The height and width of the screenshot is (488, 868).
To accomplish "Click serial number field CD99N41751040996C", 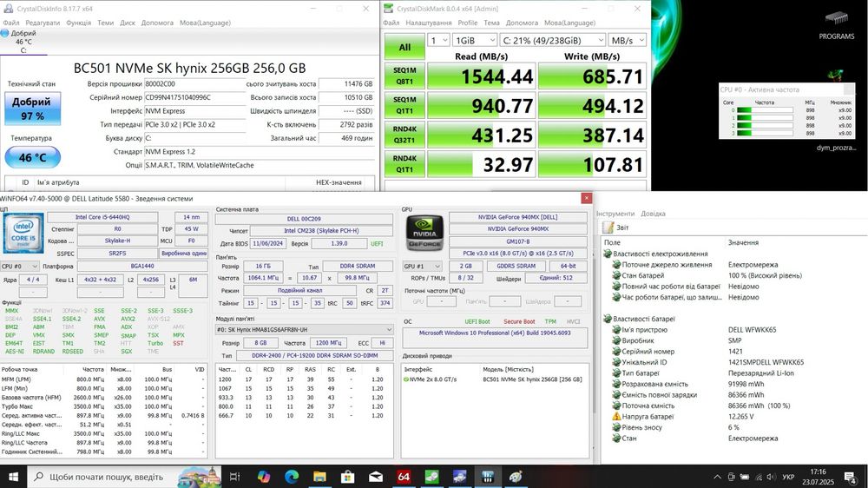I will (194, 97).
